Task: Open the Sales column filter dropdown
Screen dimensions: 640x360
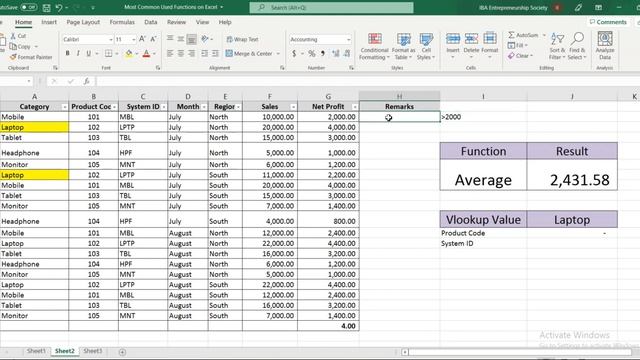Action: 293,107
